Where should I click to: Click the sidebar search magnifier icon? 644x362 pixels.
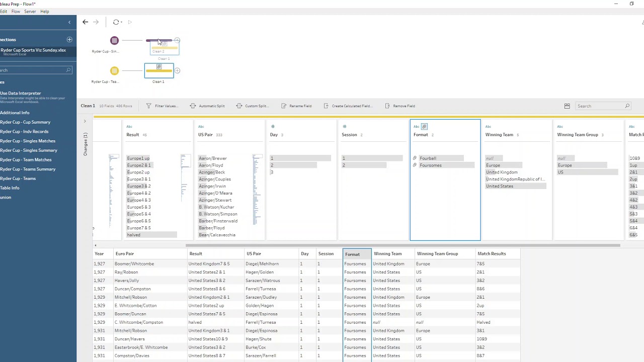point(68,70)
